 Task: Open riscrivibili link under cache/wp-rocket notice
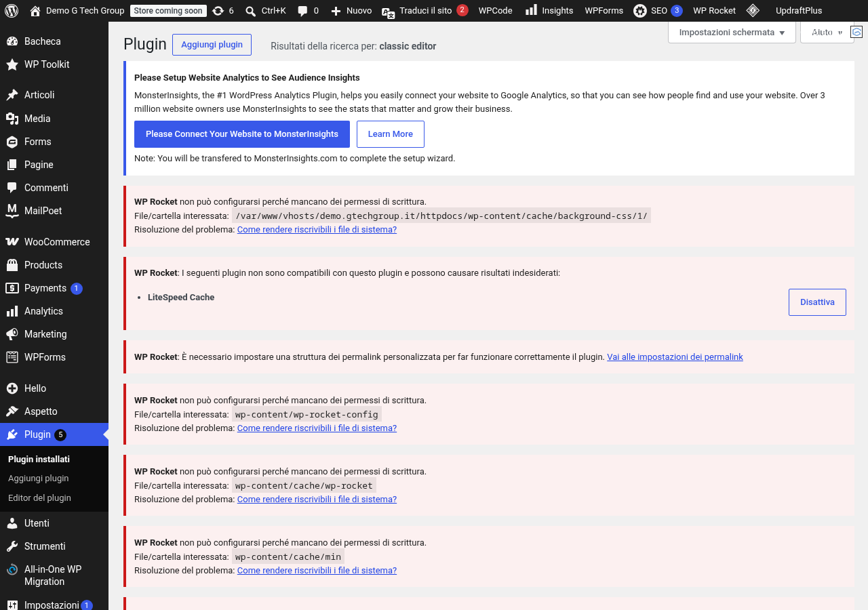pyautogui.click(x=317, y=500)
